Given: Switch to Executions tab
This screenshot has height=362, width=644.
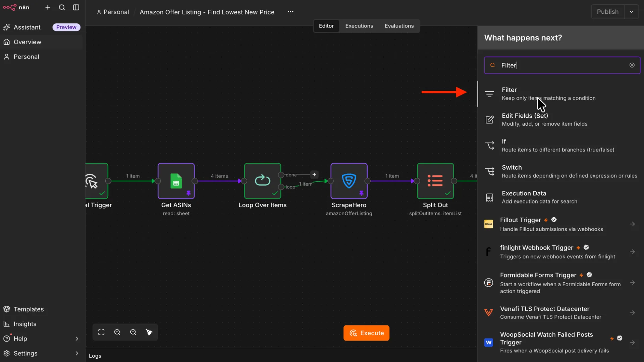Looking at the screenshot, I should click(359, 26).
